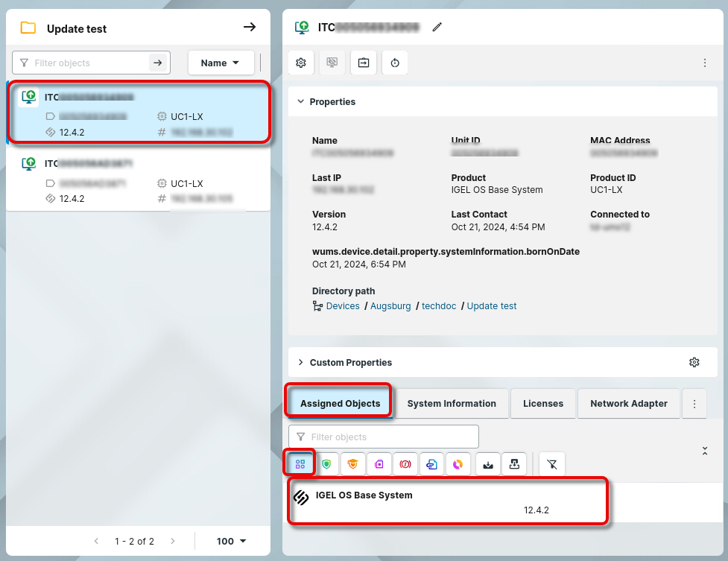Click the pencil icon to rename the device

(x=437, y=28)
